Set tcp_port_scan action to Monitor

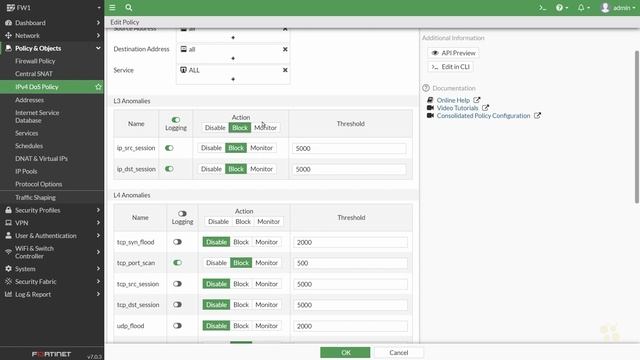(x=267, y=263)
